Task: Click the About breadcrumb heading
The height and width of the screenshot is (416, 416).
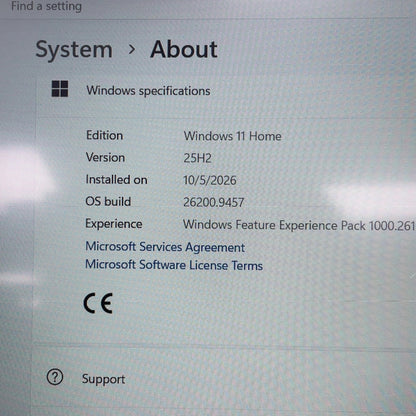Action: (x=184, y=50)
